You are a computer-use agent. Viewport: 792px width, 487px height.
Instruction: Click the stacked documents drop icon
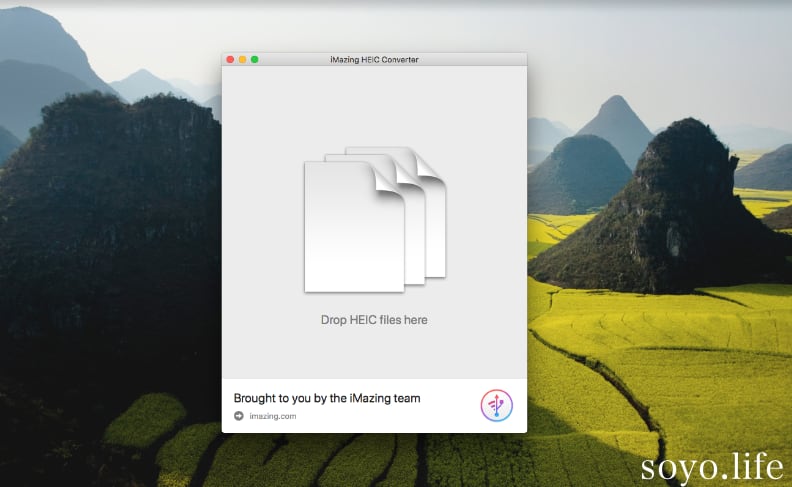(x=375, y=219)
